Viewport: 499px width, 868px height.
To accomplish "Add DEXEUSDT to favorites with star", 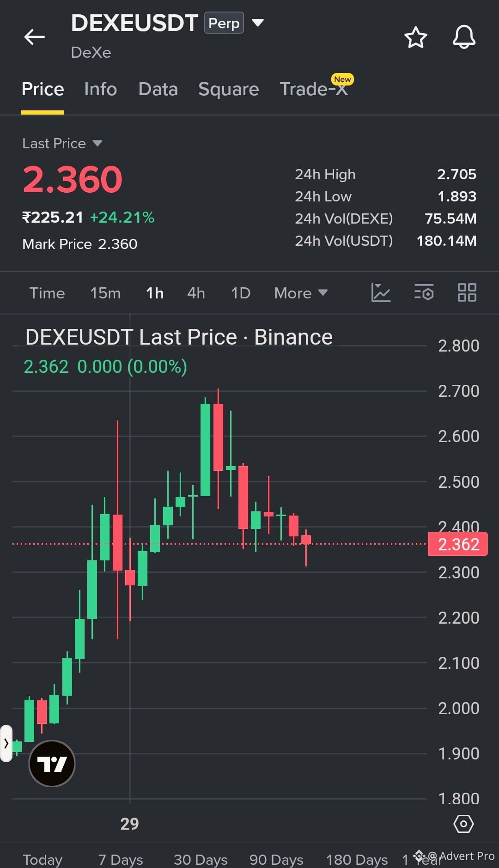I will point(415,37).
